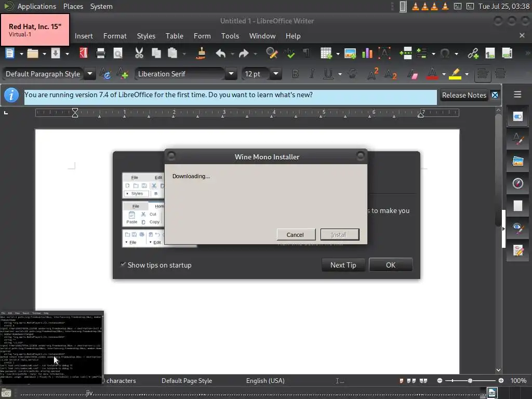The height and width of the screenshot is (399, 532).
Task: Click New Style from Selection icon
Action: (122, 74)
